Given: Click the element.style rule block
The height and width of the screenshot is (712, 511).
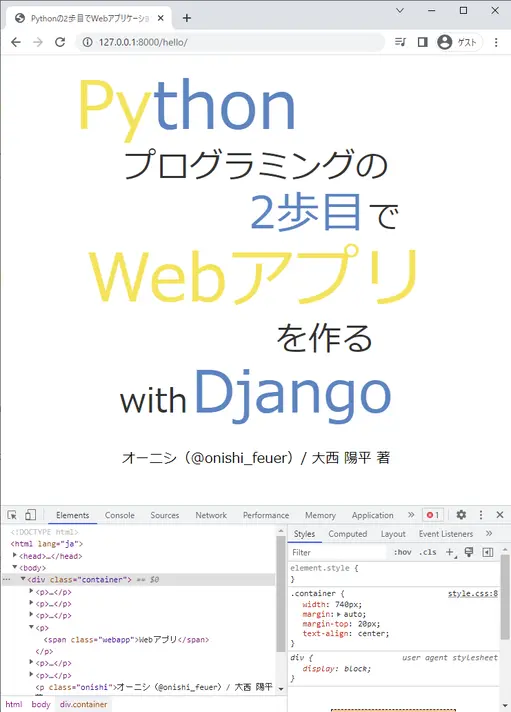Looking at the screenshot, I should [394, 573].
